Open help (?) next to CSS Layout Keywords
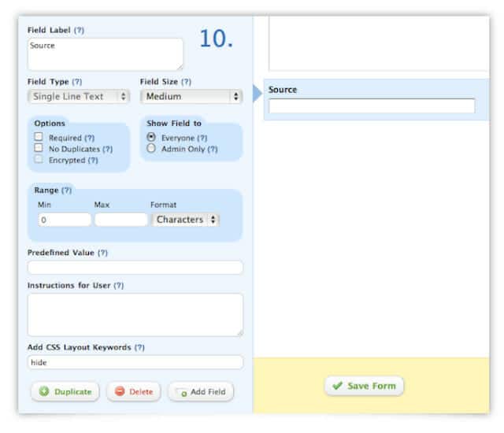This screenshot has height=433, width=504. [139, 347]
